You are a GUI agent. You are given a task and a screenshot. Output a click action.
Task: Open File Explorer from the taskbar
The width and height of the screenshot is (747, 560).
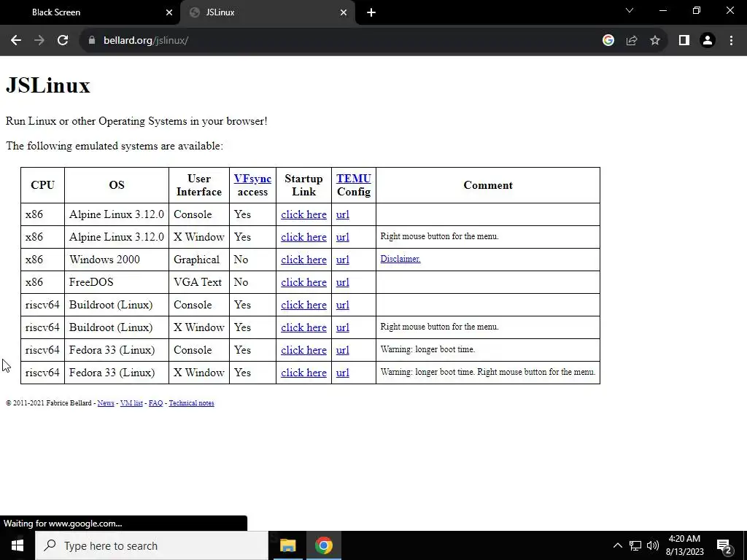pos(287,545)
